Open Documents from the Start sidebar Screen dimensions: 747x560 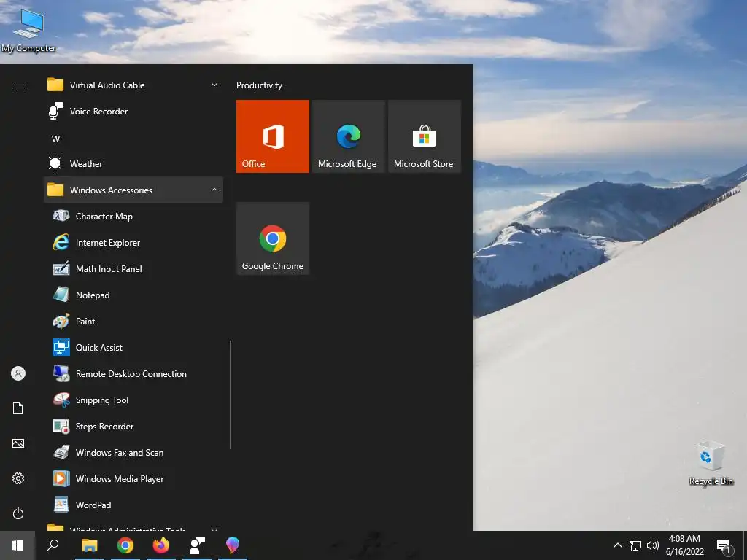(18, 408)
